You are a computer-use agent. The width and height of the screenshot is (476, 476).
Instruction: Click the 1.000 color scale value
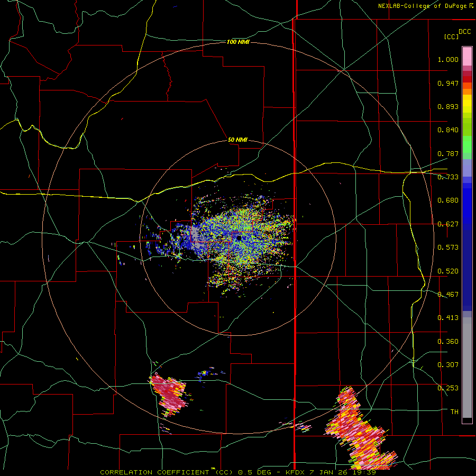[x=448, y=59]
